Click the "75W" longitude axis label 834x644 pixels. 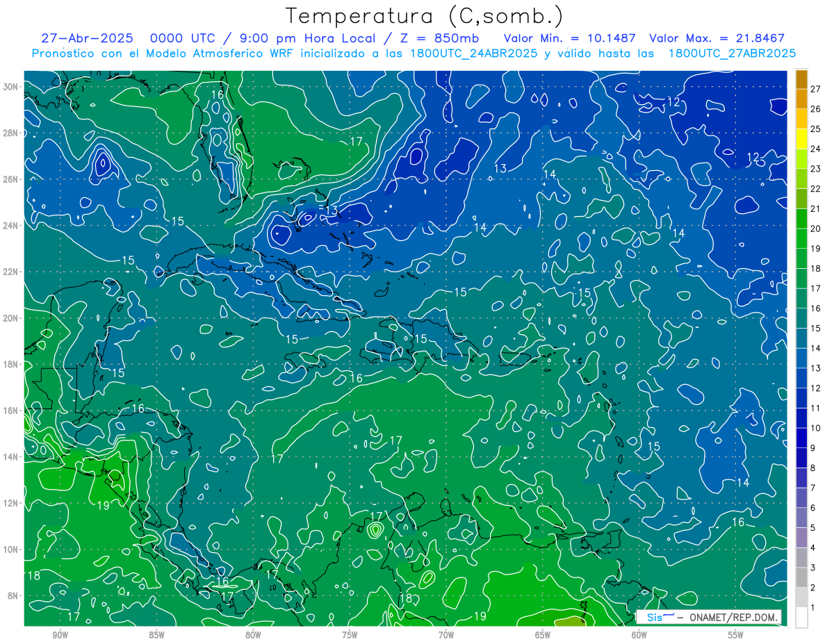[350, 635]
